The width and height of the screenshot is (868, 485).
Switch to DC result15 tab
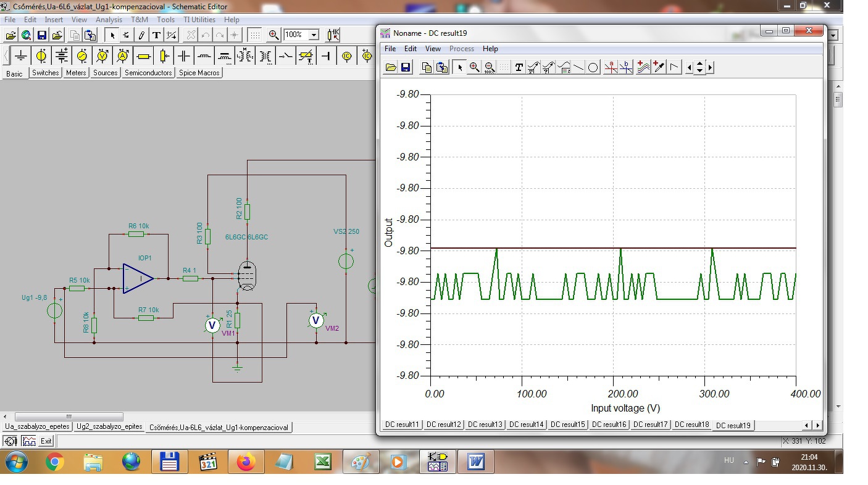(x=568, y=425)
